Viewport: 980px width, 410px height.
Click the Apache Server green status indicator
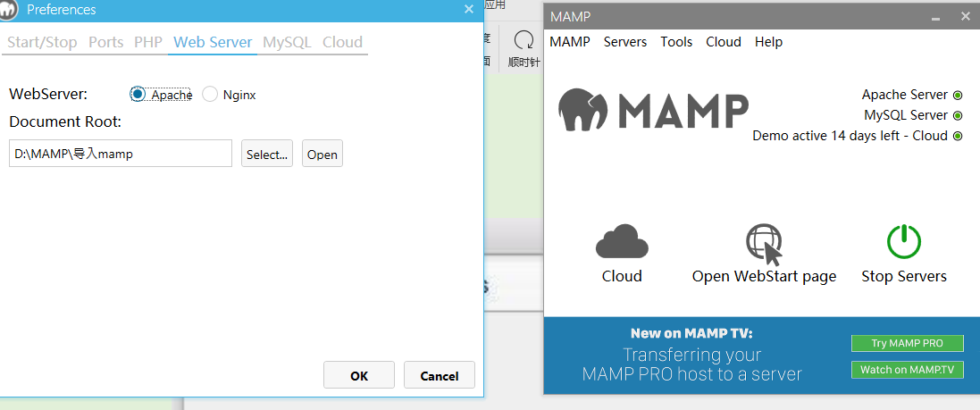[x=958, y=96]
